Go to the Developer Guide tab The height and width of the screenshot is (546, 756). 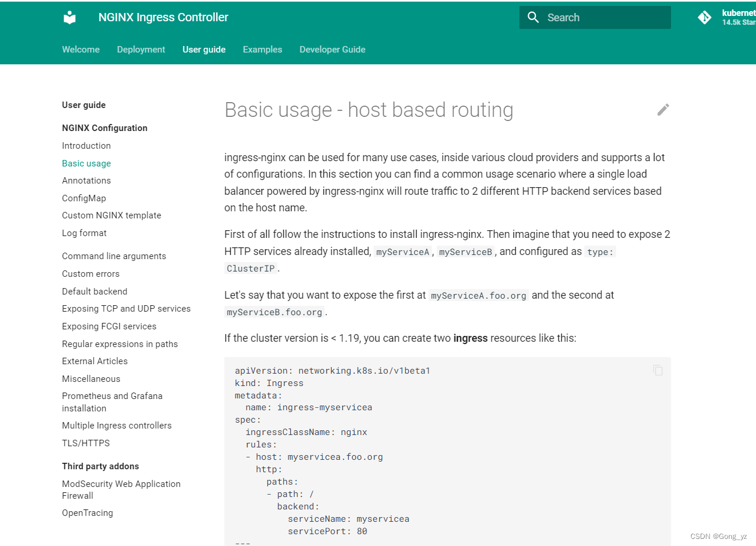click(x=332, y=50)
